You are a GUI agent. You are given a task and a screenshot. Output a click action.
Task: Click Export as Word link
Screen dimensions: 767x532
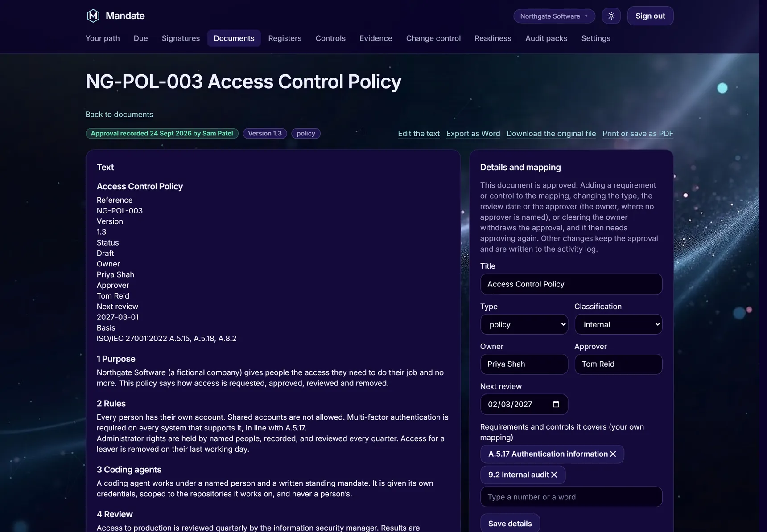click(x=473, y=134)
